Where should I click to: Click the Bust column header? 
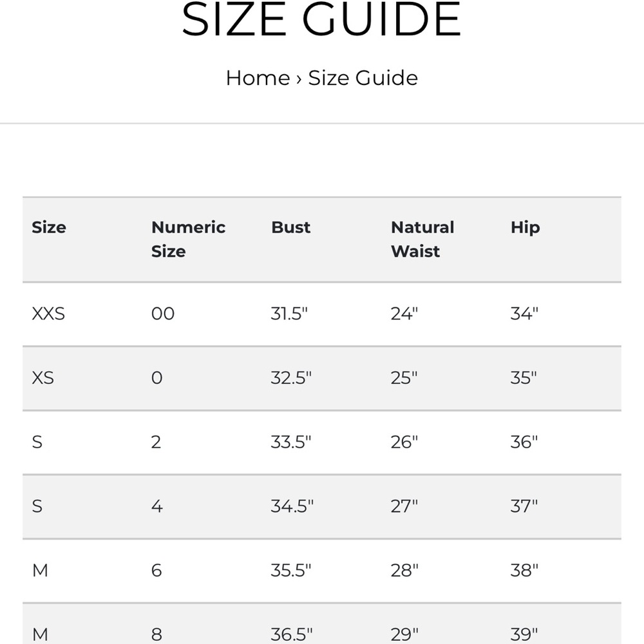click(291, 227)
